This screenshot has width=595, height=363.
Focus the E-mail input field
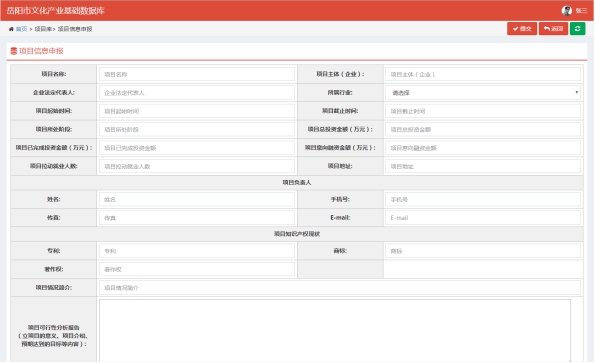[x=483, y=218]
